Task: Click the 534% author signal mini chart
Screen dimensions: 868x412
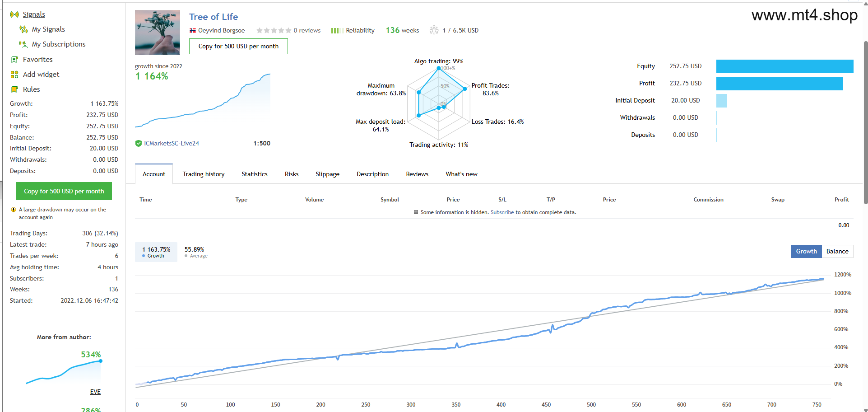Action: pos(64,372)
